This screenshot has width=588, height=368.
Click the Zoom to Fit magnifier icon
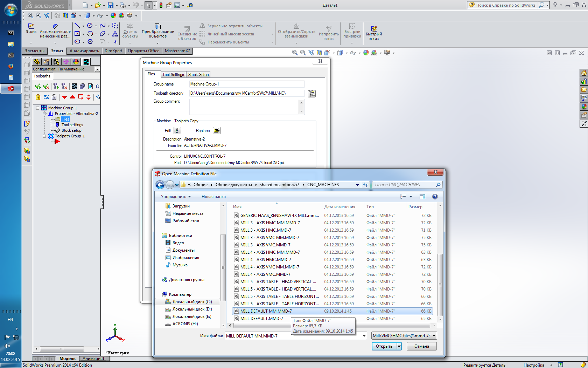[30, 15]
